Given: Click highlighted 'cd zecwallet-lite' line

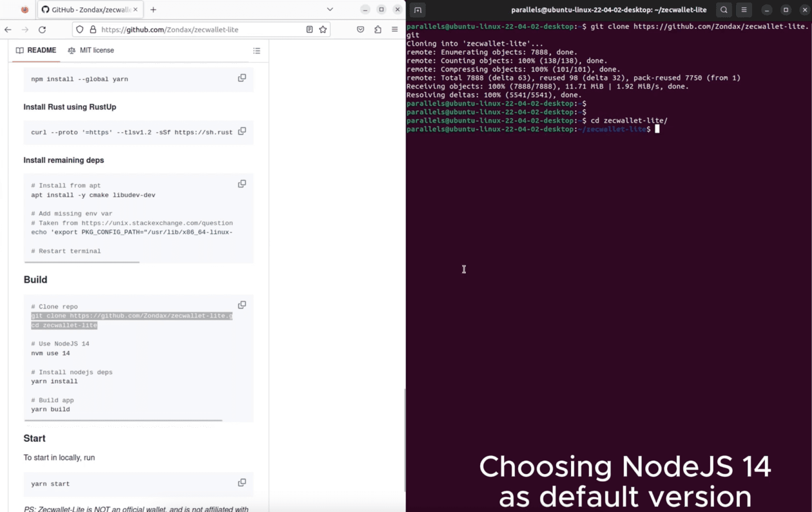Looking at the screenshot, I should click(x=64, y=325).
